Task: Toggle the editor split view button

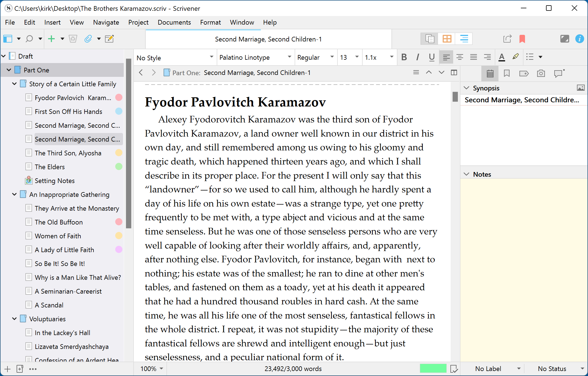Action: coord(454,73)
